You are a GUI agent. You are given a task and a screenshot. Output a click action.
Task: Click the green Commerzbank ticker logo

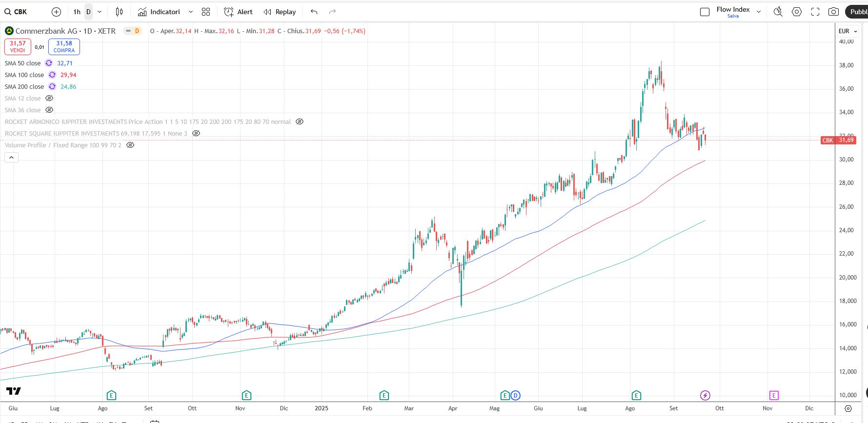9,31
